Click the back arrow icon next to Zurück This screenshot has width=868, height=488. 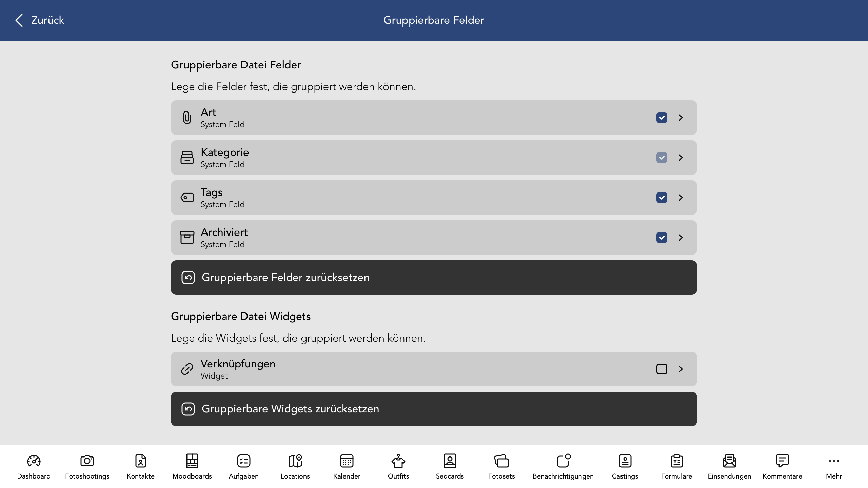(19, 20)
